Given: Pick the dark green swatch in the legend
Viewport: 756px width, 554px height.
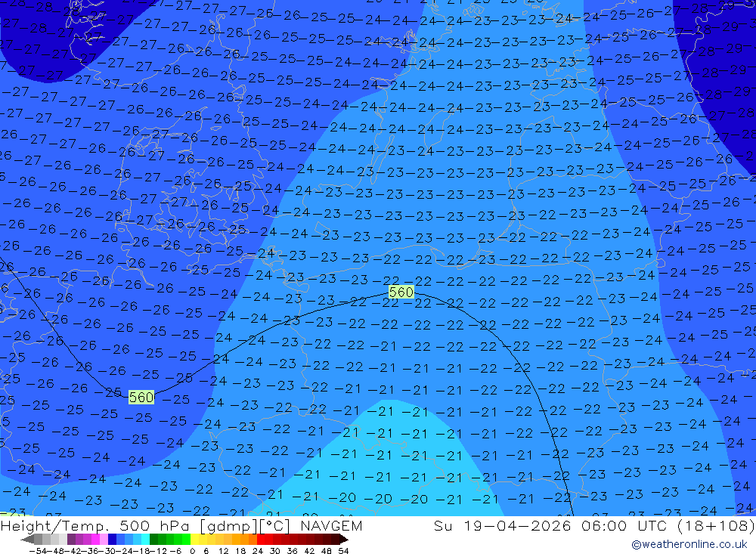Looking at the screenshot, I should tap(153, 540).
